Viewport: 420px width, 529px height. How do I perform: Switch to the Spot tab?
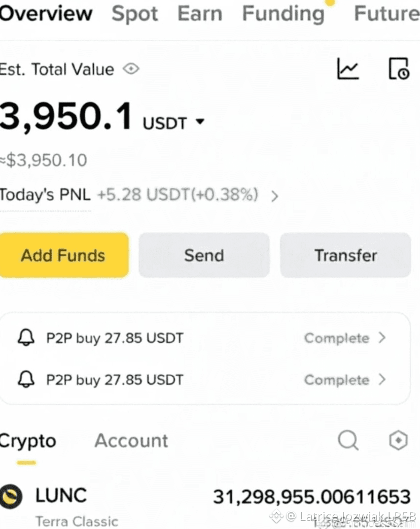[x=134, y=14]
